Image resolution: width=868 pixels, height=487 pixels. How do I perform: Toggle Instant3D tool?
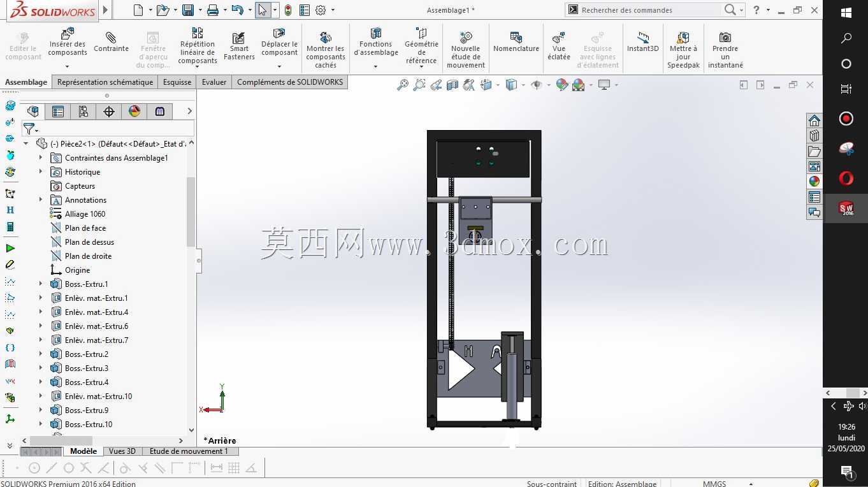642,42
